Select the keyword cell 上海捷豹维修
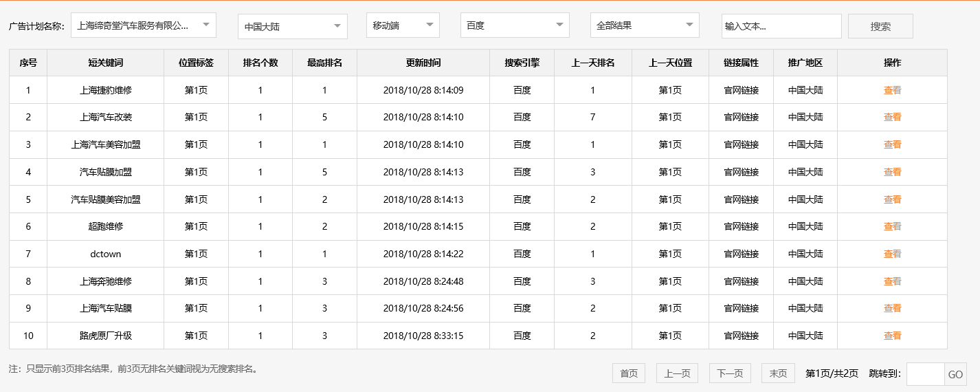Image resolution: width=980 pixels, height=392 pixels. point(105,90)
